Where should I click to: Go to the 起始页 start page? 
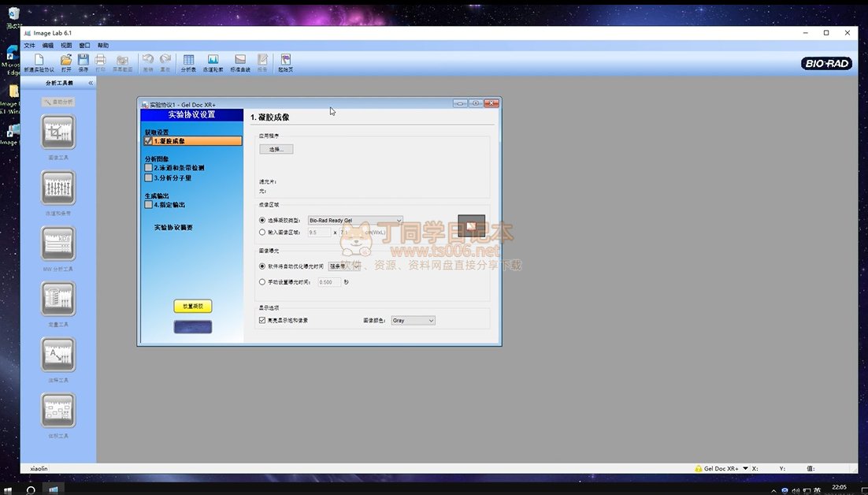pos(285,61)
